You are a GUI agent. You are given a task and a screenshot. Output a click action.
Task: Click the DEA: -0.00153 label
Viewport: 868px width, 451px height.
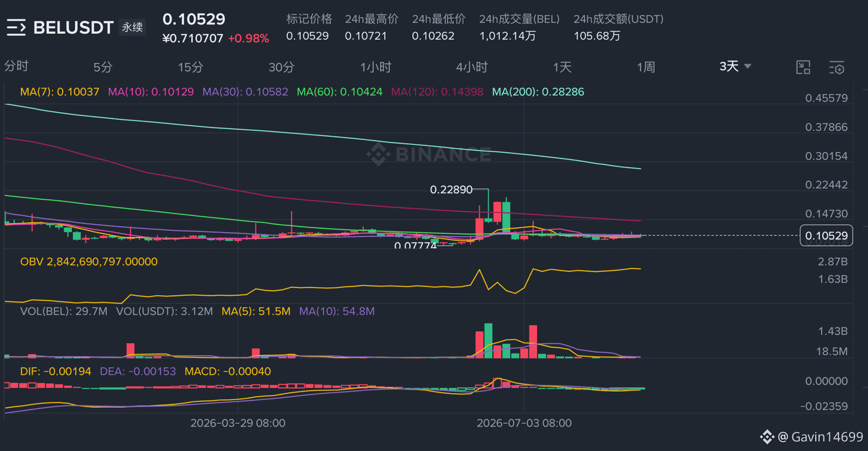pyautogui.click(x=138, y=371)
